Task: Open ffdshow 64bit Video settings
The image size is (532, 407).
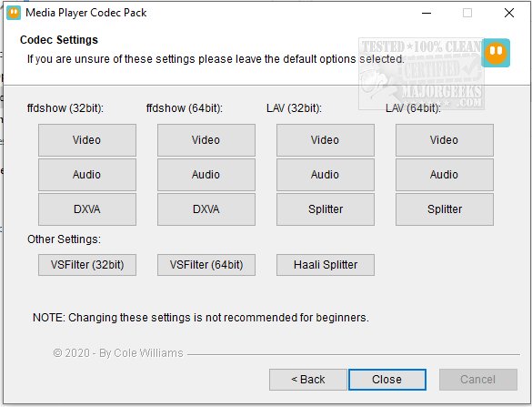Action: 206,140
